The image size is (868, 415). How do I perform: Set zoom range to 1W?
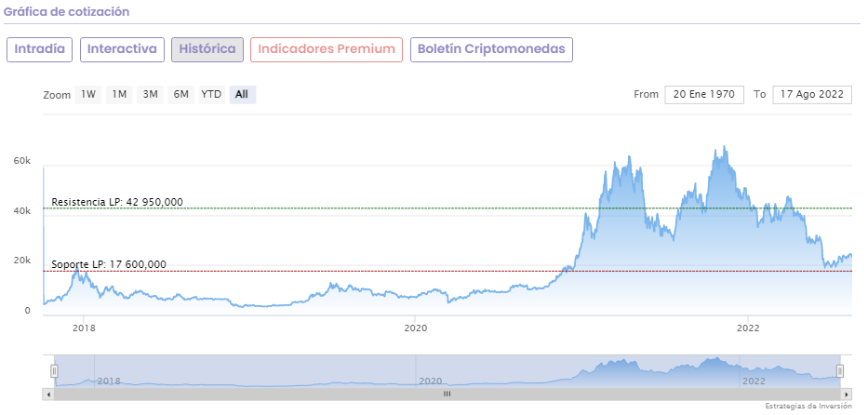(x=88, y=94)
